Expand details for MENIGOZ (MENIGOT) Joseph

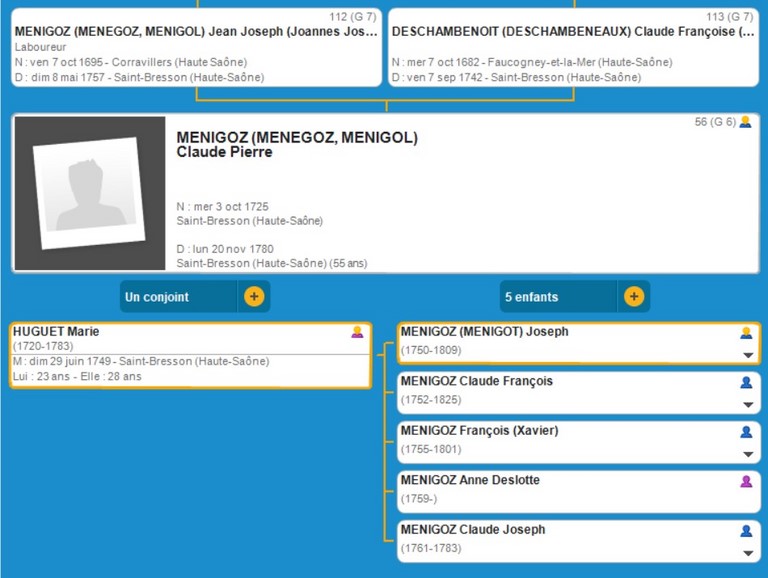coord(747,355)
